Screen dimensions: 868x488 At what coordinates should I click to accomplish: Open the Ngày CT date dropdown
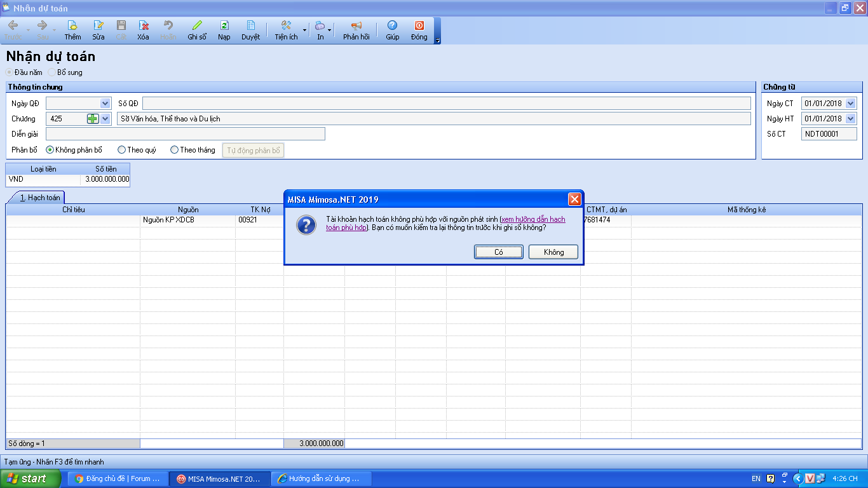[850, 104]
